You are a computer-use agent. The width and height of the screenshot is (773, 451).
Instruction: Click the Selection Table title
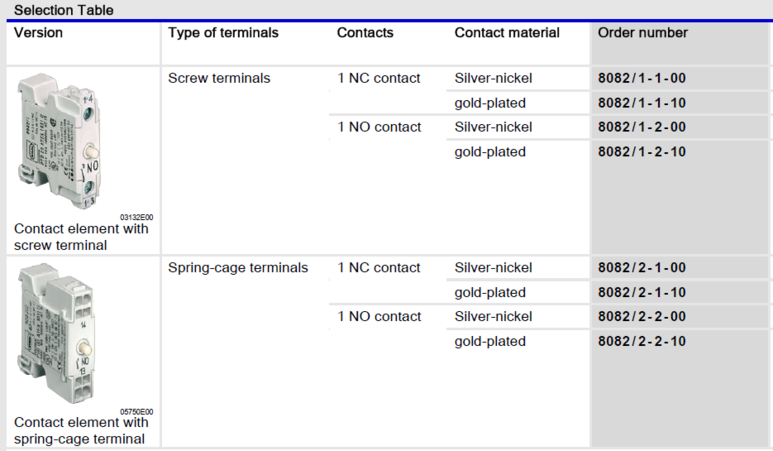pyautogui.click(x=64, y=10)
